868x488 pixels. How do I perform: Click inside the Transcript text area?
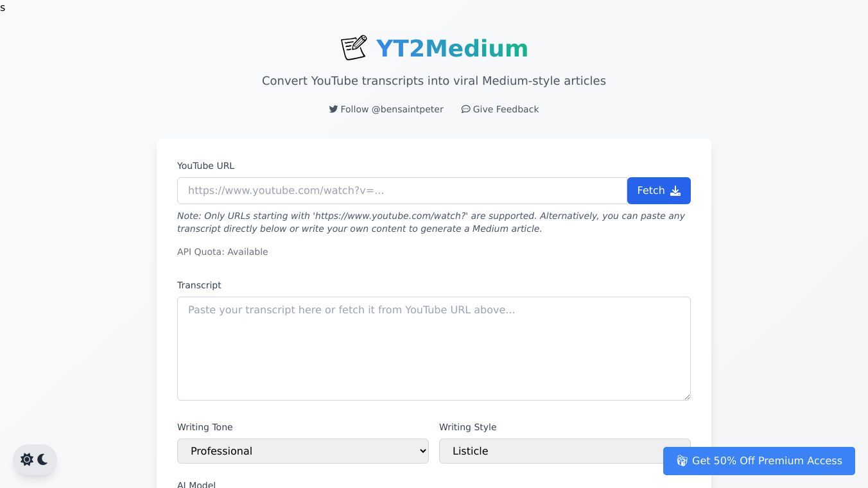coord(433,349)
